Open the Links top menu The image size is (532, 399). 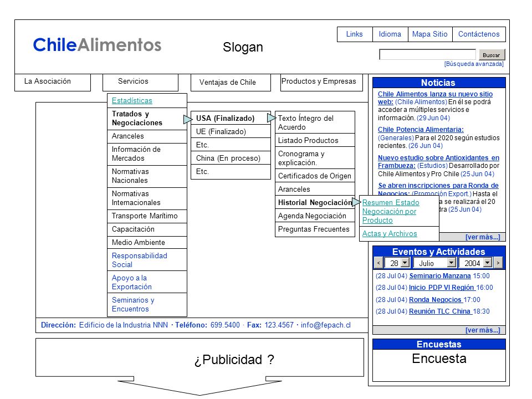coord(355,34)
